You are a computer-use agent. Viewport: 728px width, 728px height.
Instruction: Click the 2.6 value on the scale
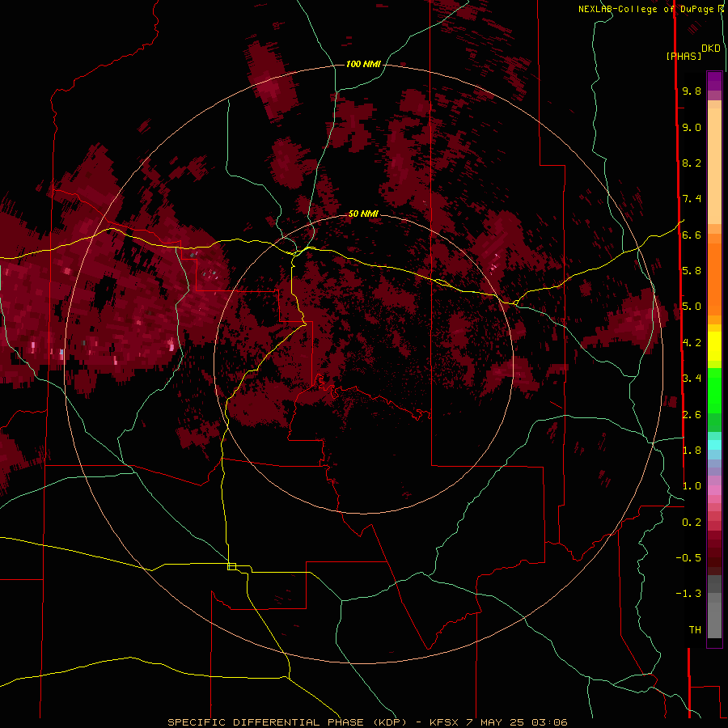pyautogui.click(x=692, y=415)
